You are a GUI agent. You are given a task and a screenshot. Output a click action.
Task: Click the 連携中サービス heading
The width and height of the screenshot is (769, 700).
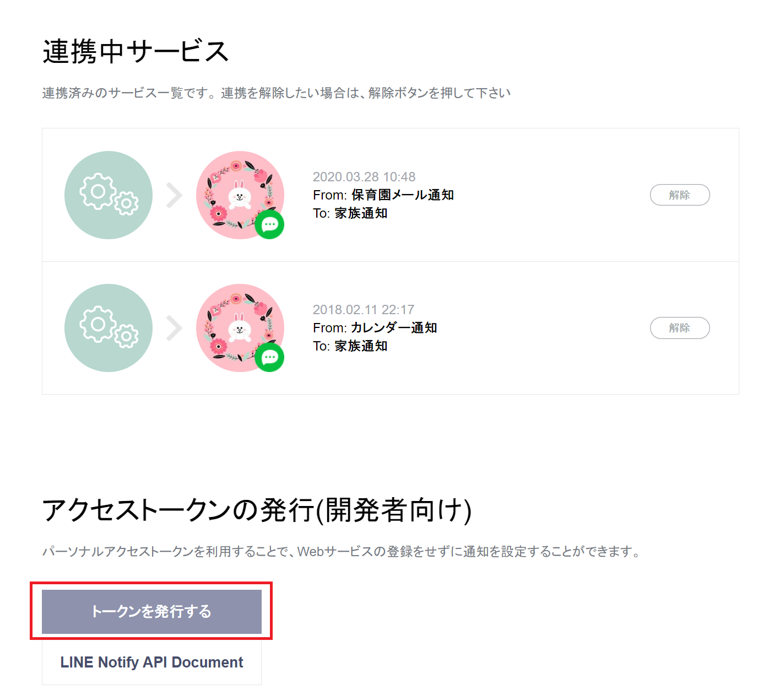[136, 52]
